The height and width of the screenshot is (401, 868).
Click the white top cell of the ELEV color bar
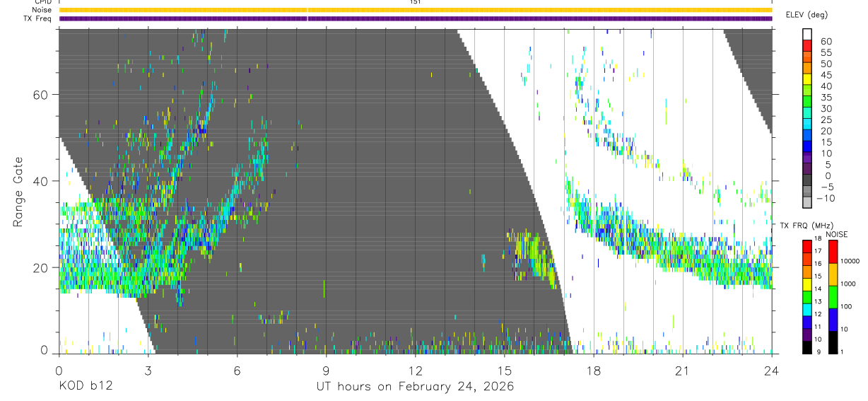807,35
